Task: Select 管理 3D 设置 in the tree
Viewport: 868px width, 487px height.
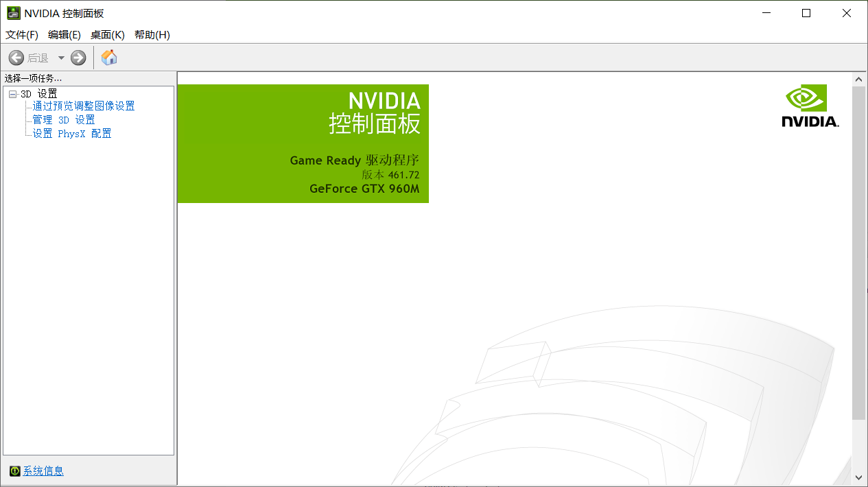Action: tap(64, 120)
